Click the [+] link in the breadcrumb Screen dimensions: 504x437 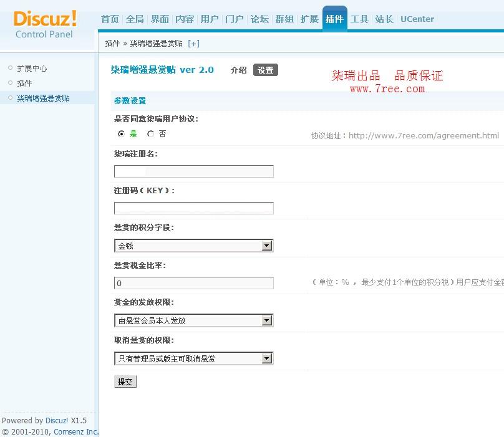[x=194, y=44]
